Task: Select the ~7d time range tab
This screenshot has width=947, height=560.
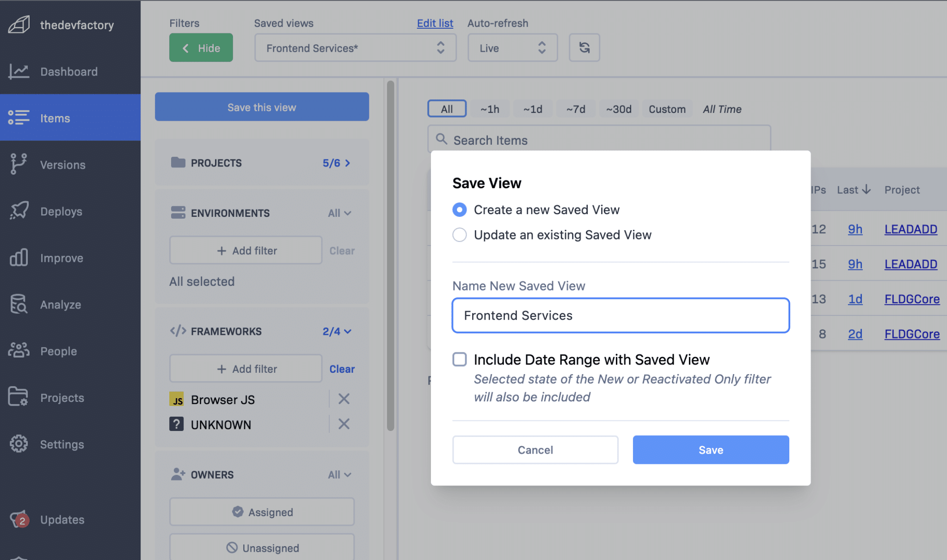Action: [576, 109]
